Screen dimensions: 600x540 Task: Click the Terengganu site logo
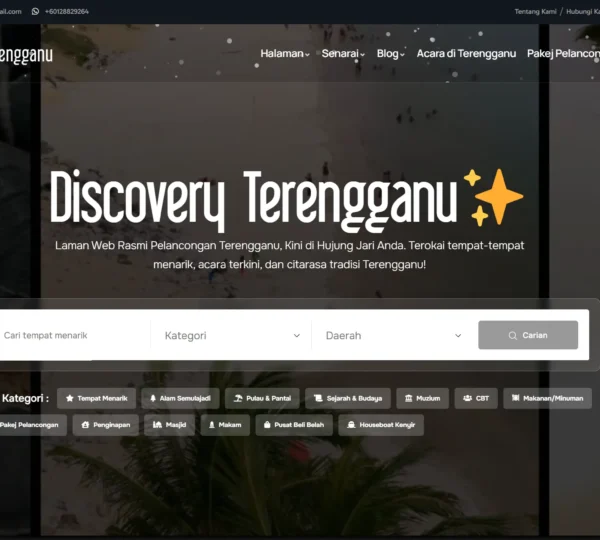tap(26, 56)
